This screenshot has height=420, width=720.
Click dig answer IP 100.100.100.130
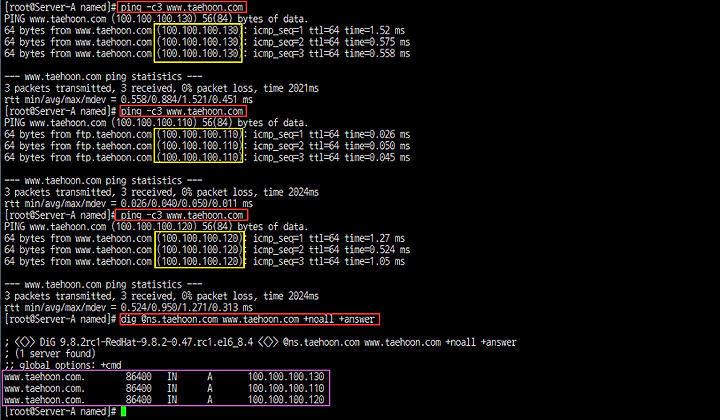(x=286, y=376)
